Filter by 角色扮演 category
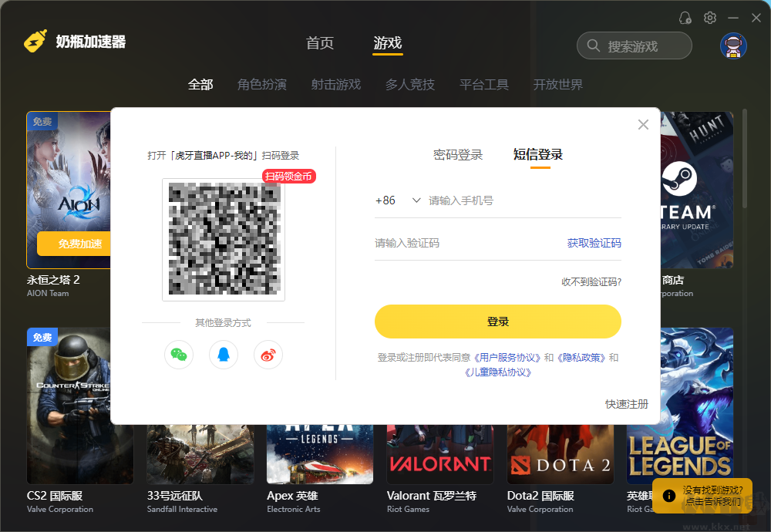 [x=261, y=85]
